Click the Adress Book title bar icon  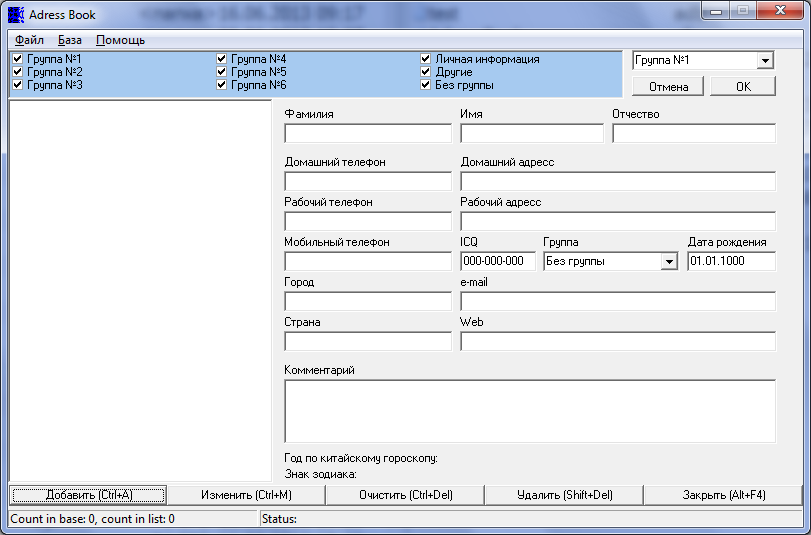pyautogui.click(x=15, y=14)
